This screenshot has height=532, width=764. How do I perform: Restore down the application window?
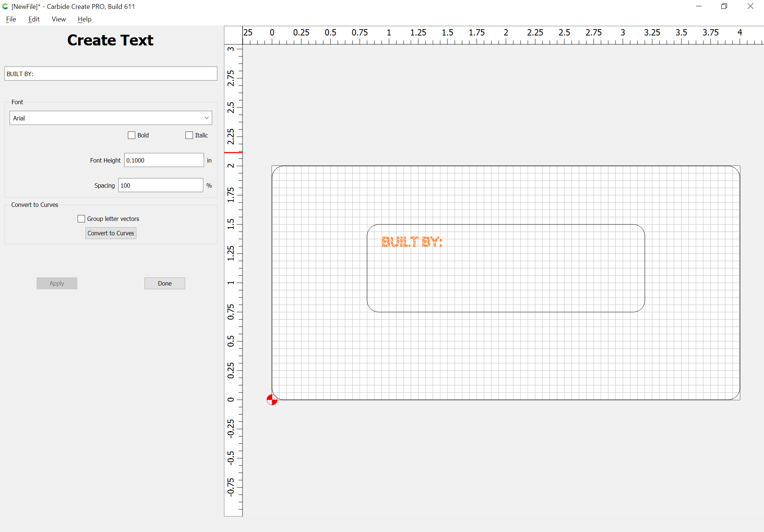pyautogui.click(x=724, y=6)
